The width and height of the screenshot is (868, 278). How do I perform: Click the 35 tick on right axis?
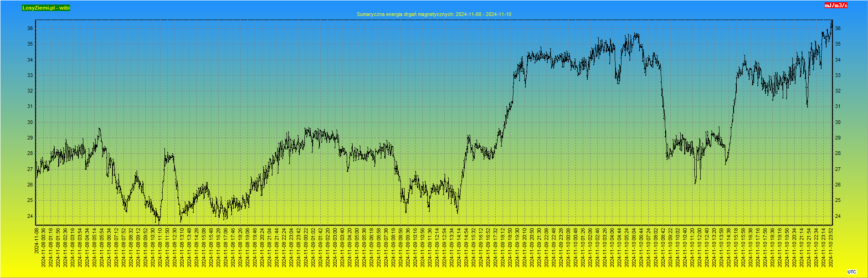tap(837, 44)
